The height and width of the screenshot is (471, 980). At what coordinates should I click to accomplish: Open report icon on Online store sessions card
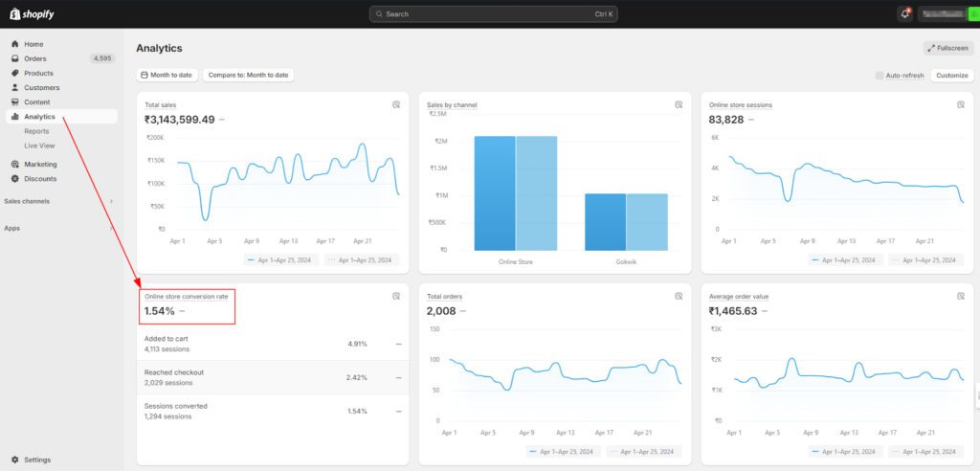coord(959,104)
